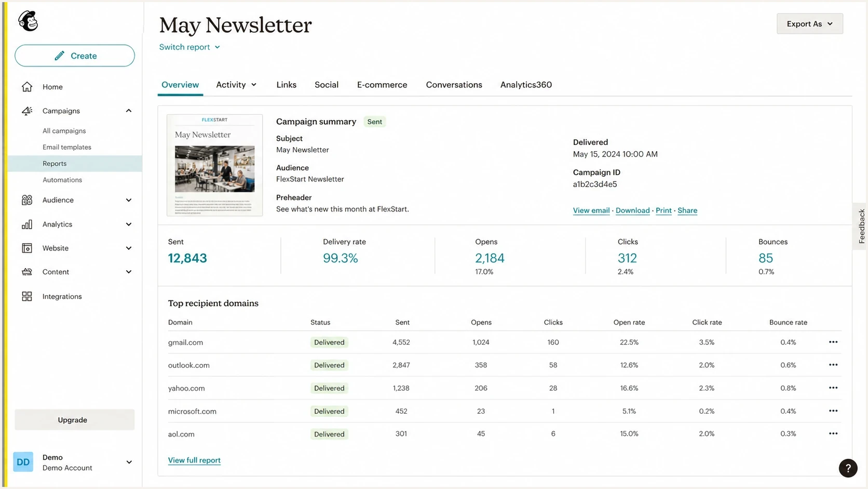Open more options for gmail.com row
Image resolution: width=868 pixels, height=489 pixels.
pyautogui.click(x=833, y=342)
